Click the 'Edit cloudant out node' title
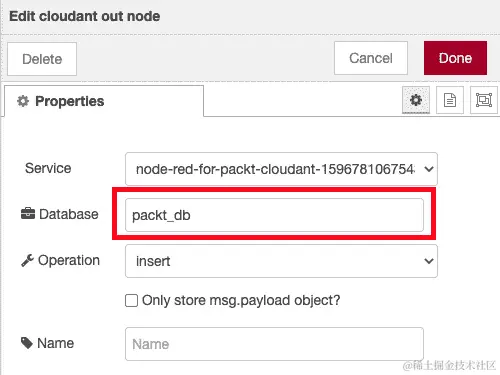This screenshot has height=375, width=500. (85, 16)
